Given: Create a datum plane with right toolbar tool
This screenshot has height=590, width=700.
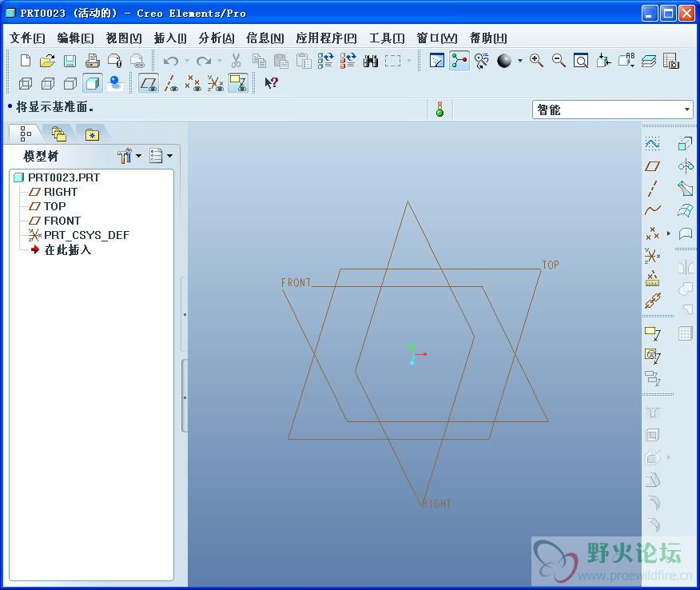Looking at the screenshot, I should [652, 166].
